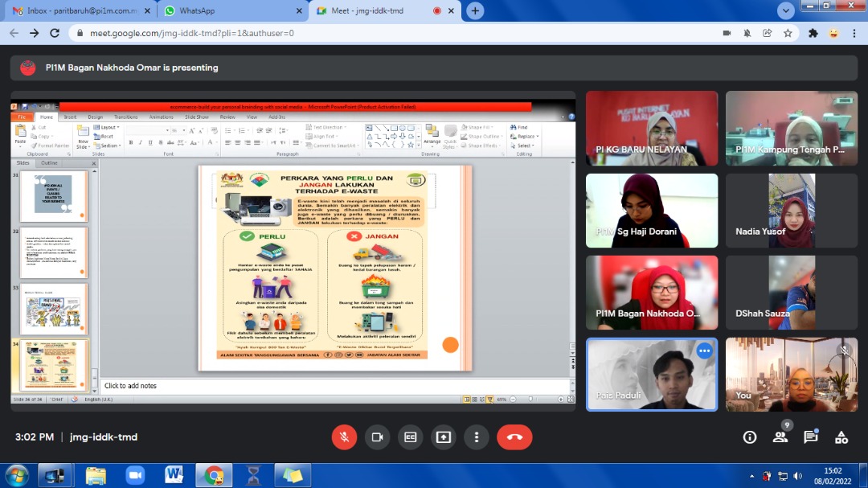Click the red leave call button
The width and height of the screenshot is (868, 488).
point(514,437)
